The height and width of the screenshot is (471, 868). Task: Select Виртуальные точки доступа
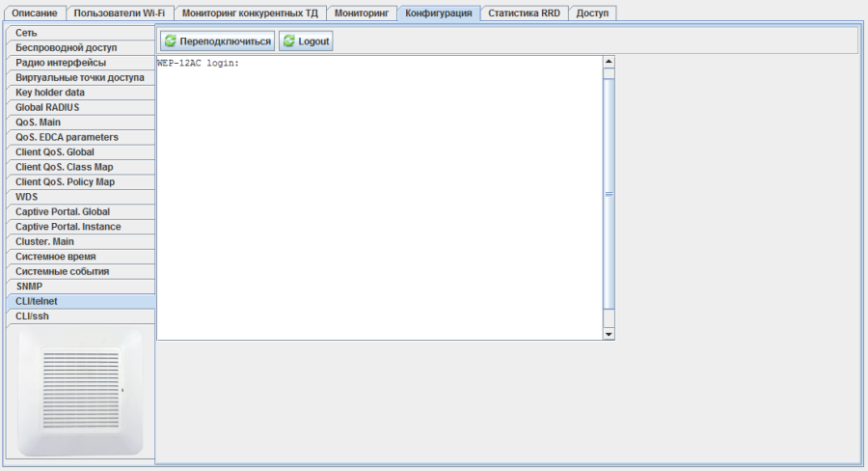[x=81, y=77]
